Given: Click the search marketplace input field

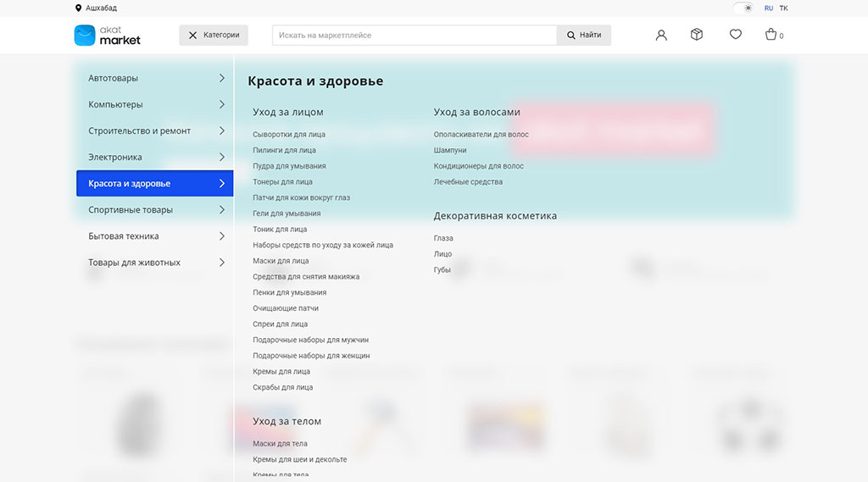Looking at the screenshot, I should coord(414,36).
